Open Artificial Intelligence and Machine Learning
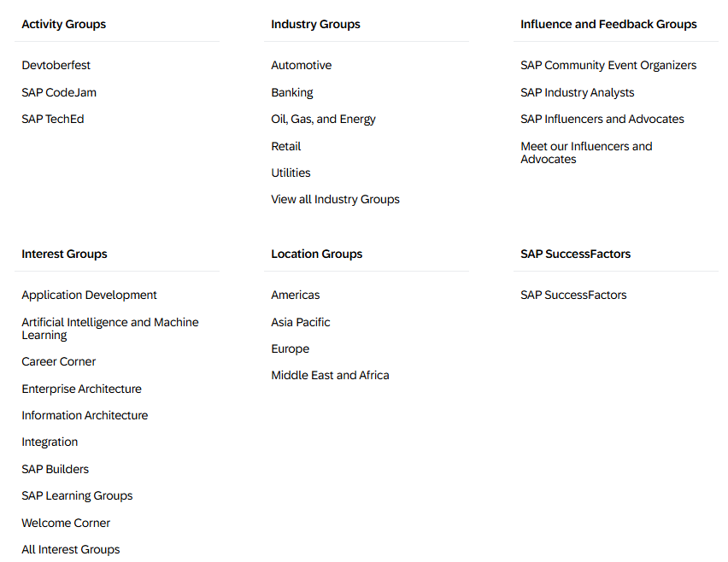The image size is (728, 562). coord(110,329)
